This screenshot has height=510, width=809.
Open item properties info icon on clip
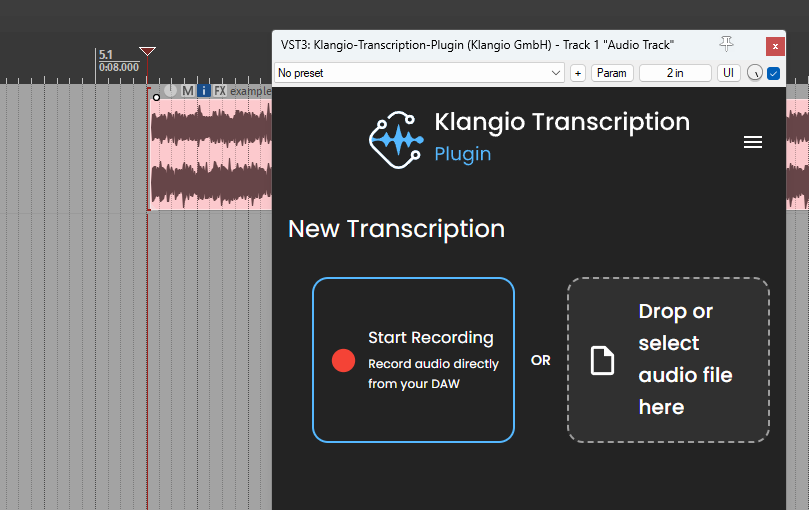(204, 91)
